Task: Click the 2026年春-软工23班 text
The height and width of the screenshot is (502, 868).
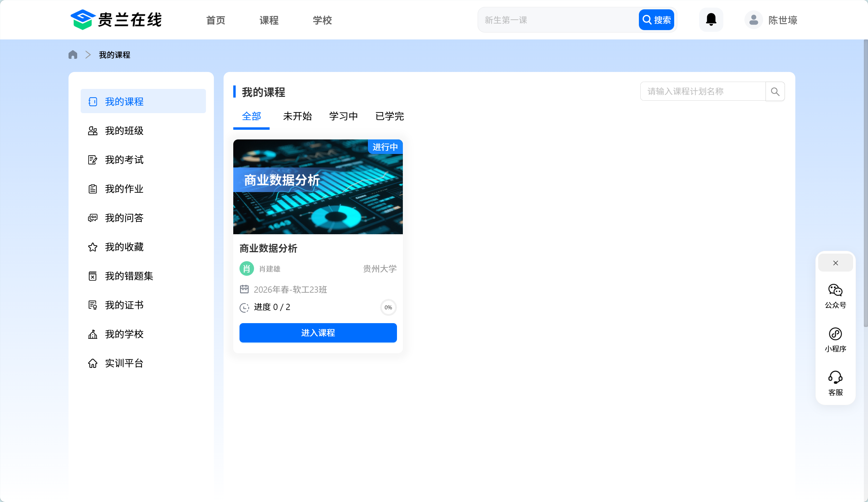Action: click(290, 290)
